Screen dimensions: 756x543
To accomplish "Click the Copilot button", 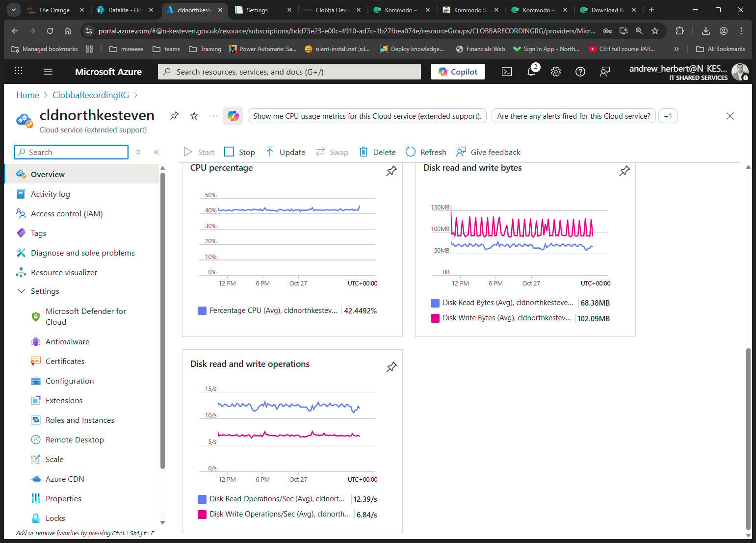I will [458, 72].
